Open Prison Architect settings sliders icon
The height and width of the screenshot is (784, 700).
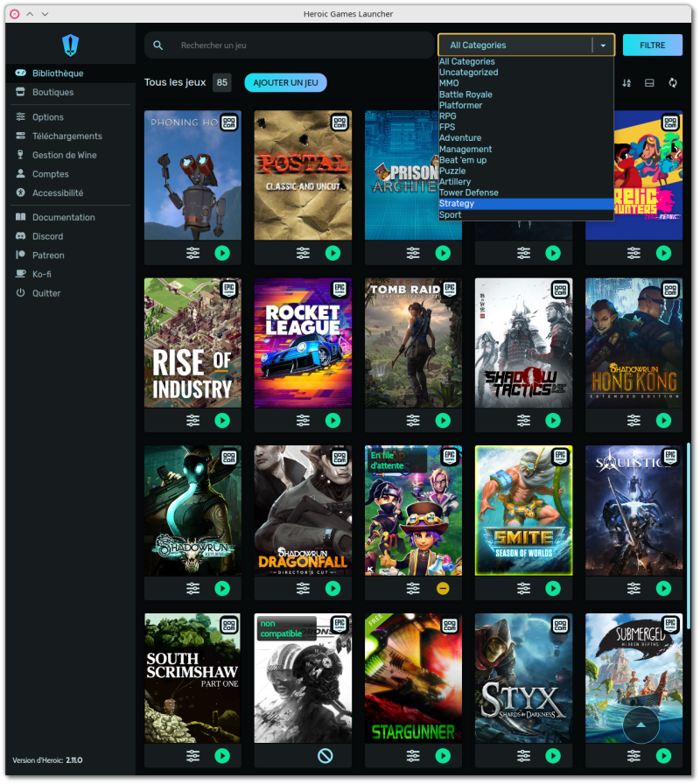(413, 253)
